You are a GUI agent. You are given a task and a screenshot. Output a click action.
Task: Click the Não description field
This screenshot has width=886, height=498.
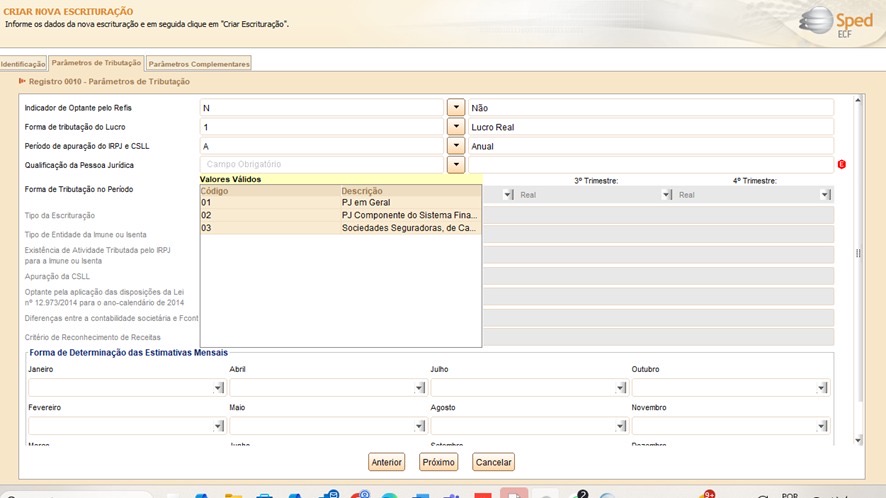[x=651, y=107]
